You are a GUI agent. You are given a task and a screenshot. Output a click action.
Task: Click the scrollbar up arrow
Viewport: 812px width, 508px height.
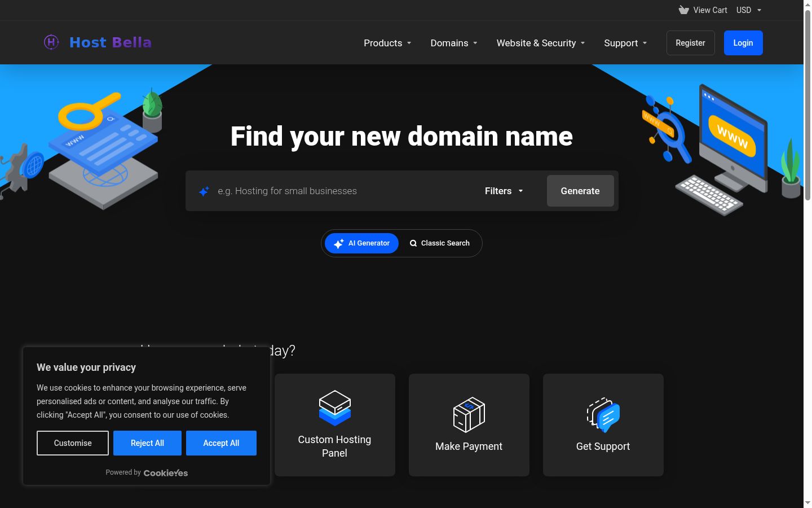click(x=807, y=4)
